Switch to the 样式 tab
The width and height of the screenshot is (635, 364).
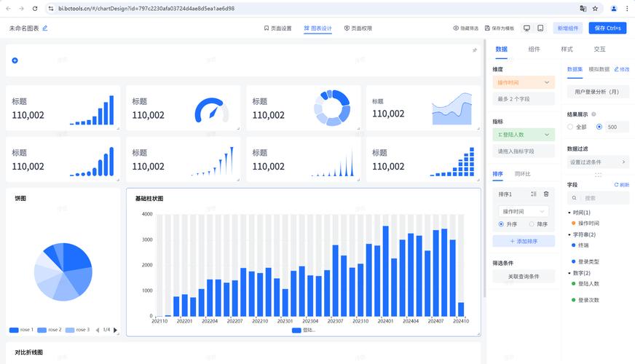point(567,49)
